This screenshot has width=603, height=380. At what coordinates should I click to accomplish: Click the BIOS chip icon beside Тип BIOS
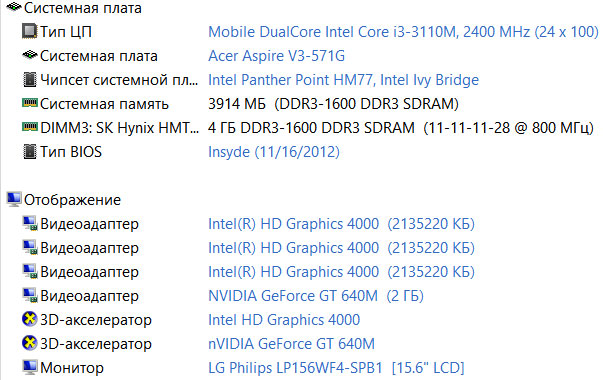(x=30, y=152)
